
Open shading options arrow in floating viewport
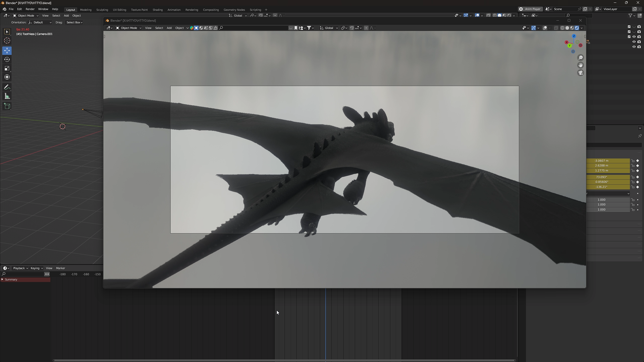coord(582,28)
